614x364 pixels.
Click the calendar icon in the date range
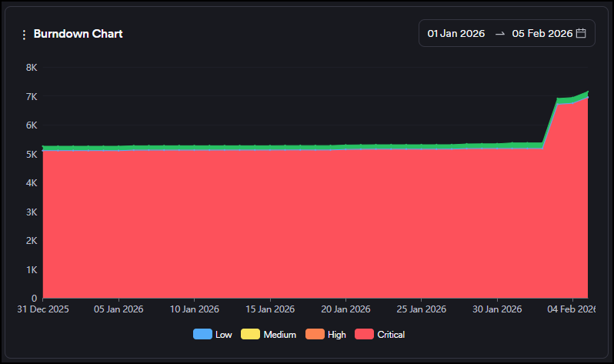(582, 33)
